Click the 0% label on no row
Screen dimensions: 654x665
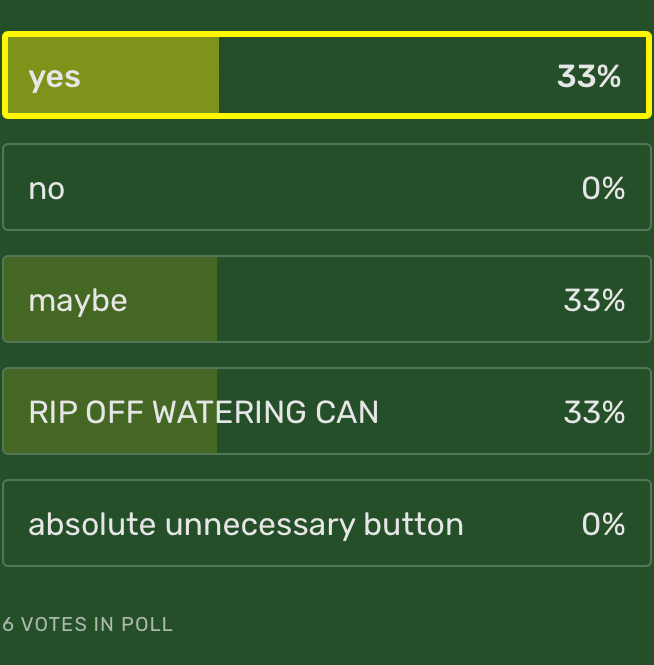[603, 188]
